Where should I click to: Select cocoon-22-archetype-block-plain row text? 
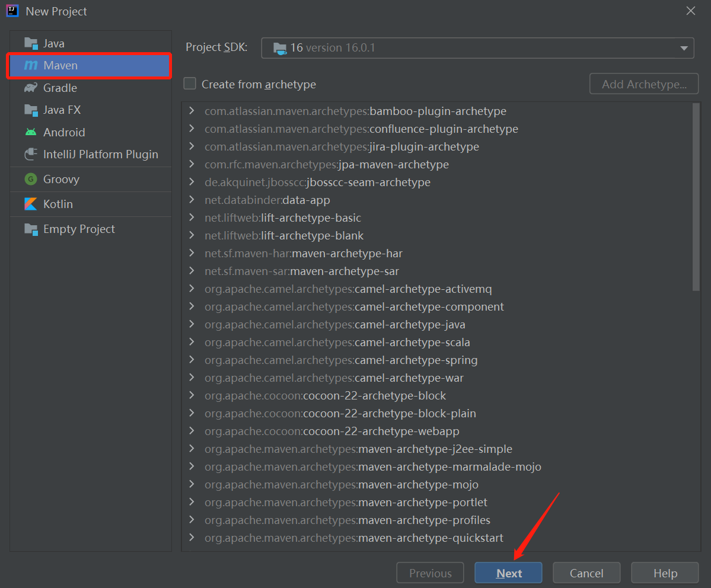(340, 414)
